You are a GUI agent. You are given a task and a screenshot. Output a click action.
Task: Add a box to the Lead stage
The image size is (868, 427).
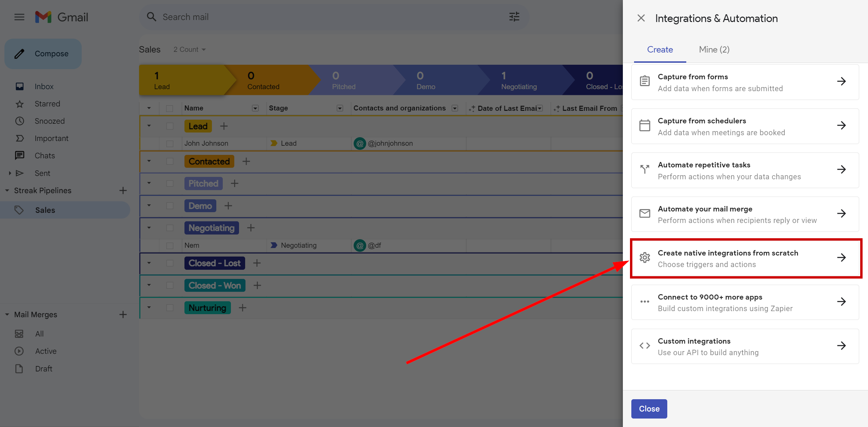click(x=224, y=126)
